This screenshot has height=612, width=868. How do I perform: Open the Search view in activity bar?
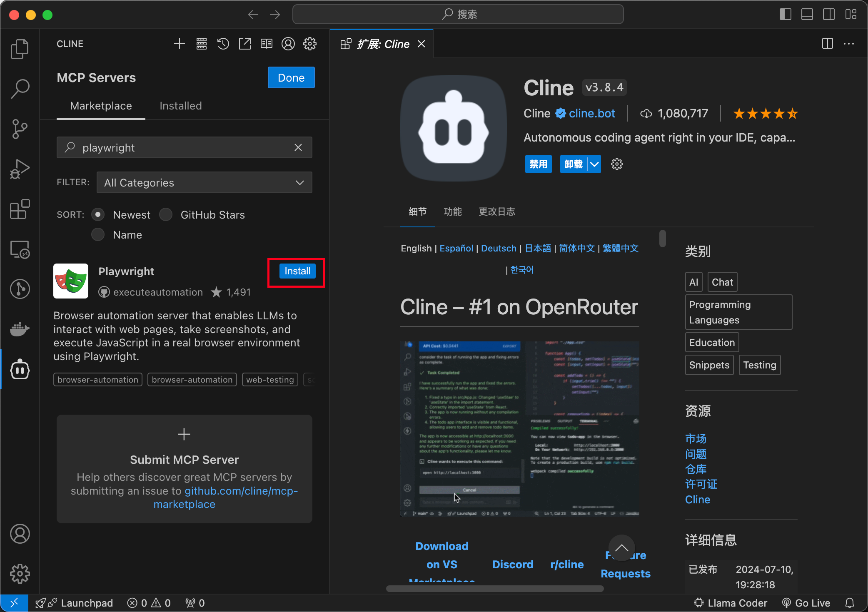[x=20, y=89]
